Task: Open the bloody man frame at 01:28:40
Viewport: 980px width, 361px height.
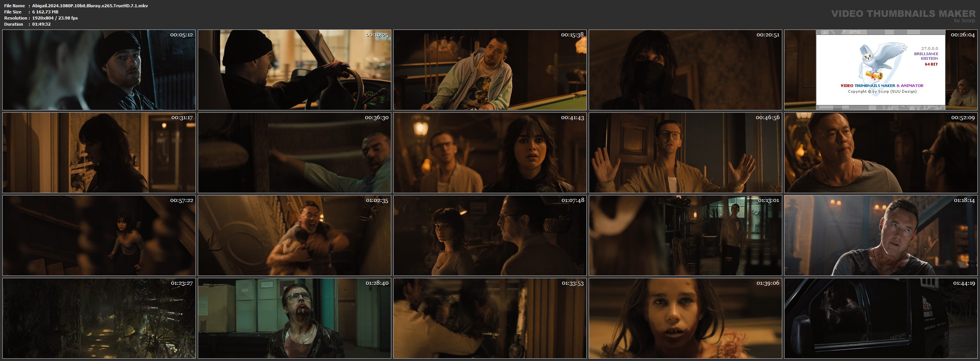Action: point(294,318)
